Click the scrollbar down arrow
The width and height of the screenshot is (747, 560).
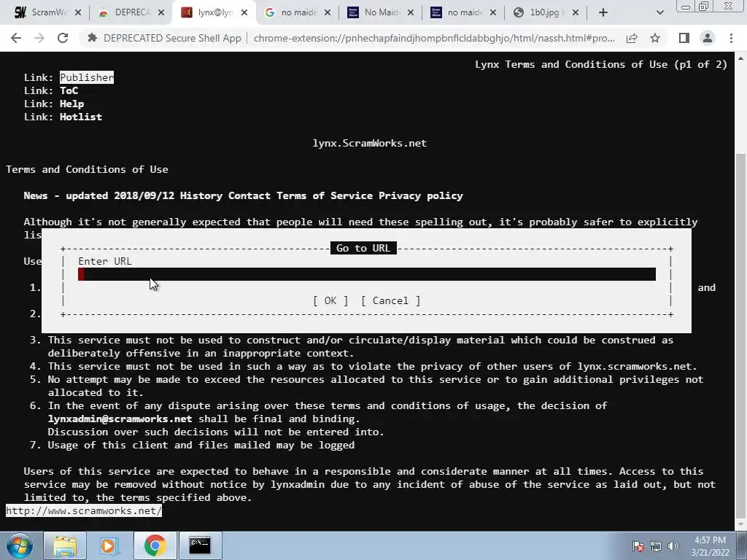coord(741,525)
